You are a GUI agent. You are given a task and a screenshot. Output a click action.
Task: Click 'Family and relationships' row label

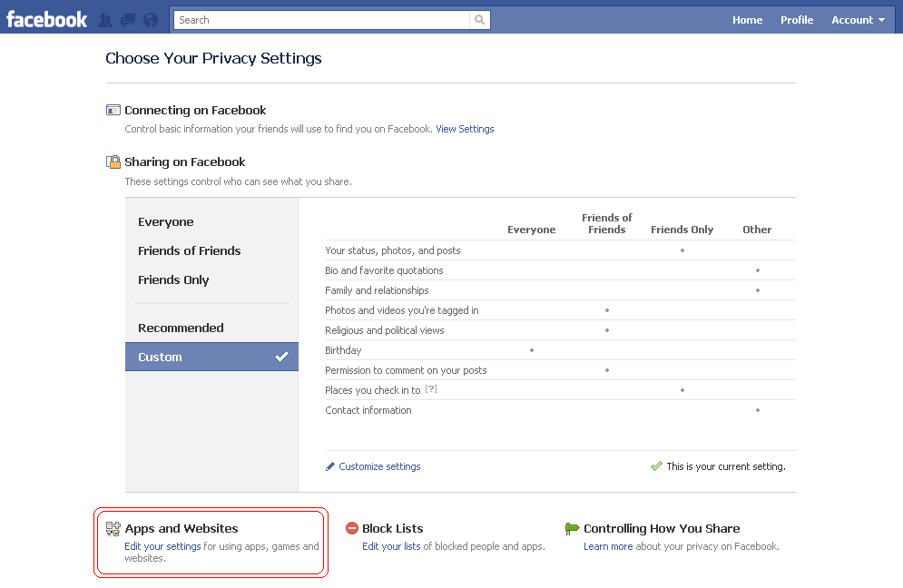click(377, 290)
